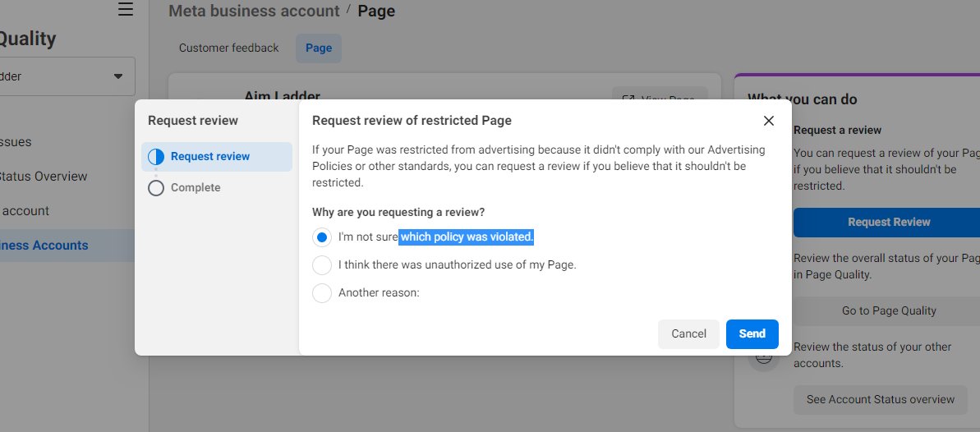Screen dimensions: 980x432
Task: Click the 'What you can do' heading
Action: (x=802, y=99)
